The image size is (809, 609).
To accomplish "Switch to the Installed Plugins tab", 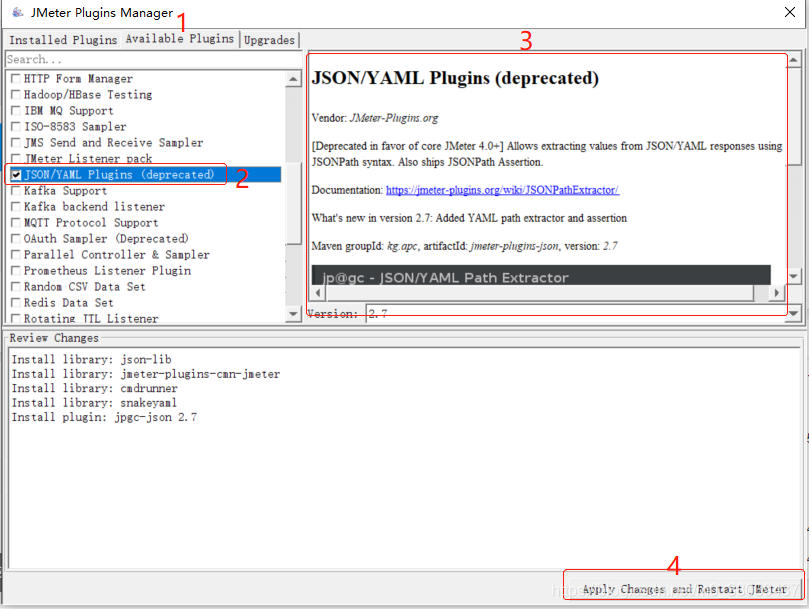I will tap(63, 40).
